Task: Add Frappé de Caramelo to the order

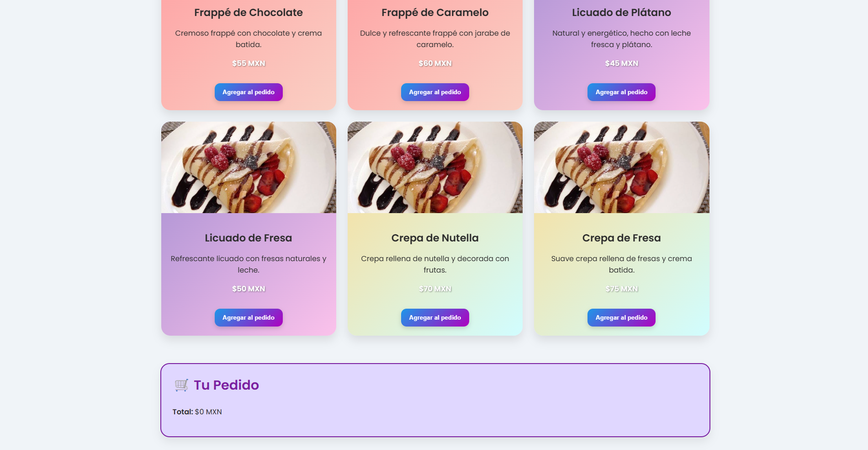Action: (435, 92)
